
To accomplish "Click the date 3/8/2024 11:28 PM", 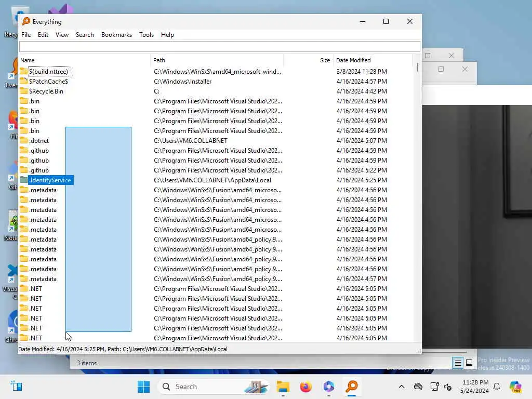I will pyautogui.click(x=362, y=72).
